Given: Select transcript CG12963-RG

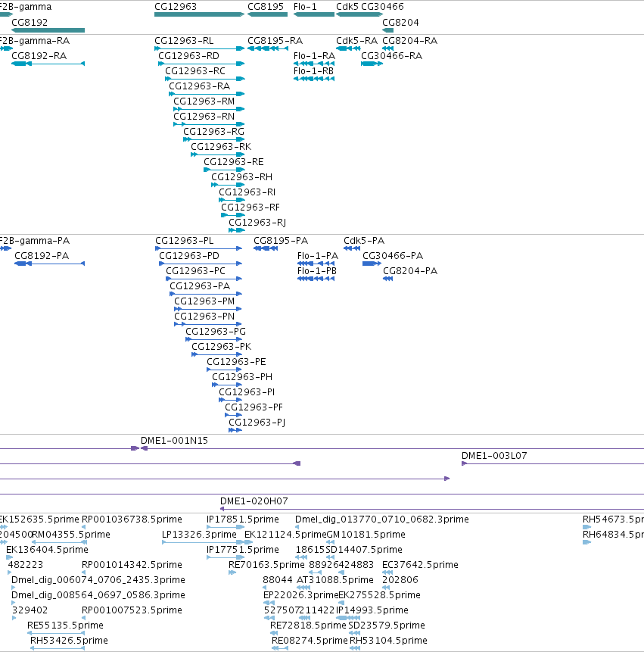Looking at the screenshot, I should click(x=214, y=139).
